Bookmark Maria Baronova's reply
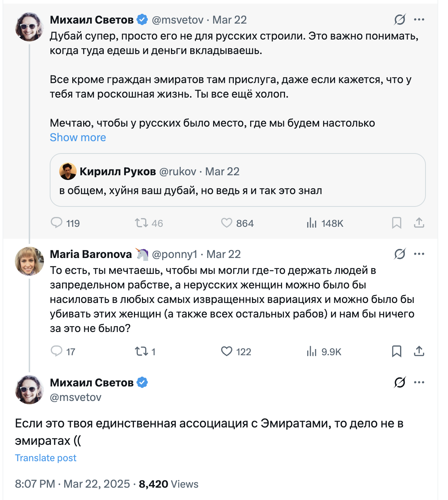 [396, 351]
